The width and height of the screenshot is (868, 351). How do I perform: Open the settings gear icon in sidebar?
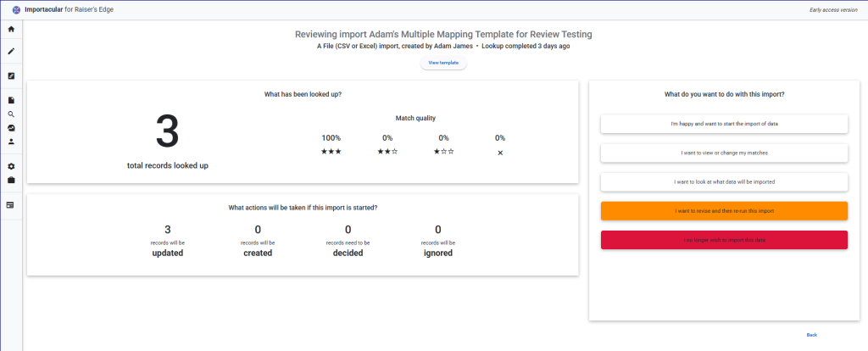coord(11,166)
